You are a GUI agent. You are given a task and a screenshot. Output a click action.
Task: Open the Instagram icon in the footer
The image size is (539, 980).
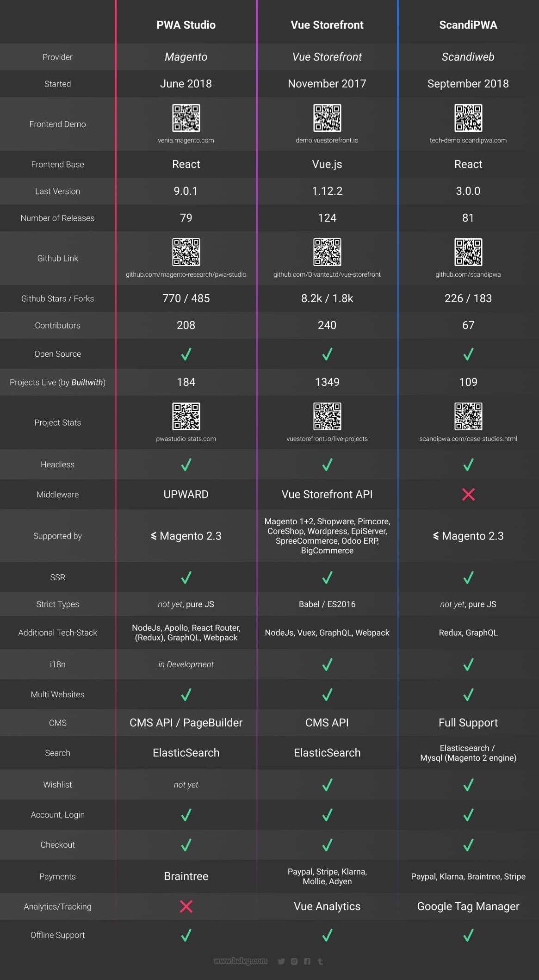pyautogui.click(x=294, y=961)
